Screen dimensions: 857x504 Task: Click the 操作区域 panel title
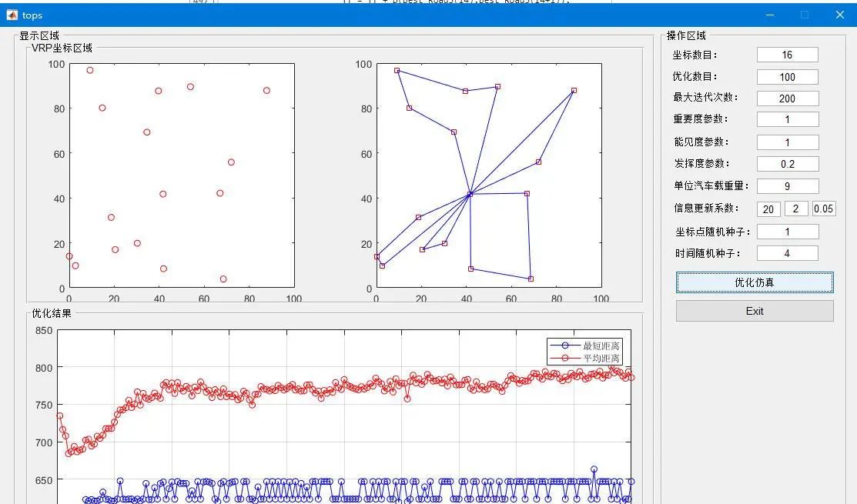coord(686,35)
